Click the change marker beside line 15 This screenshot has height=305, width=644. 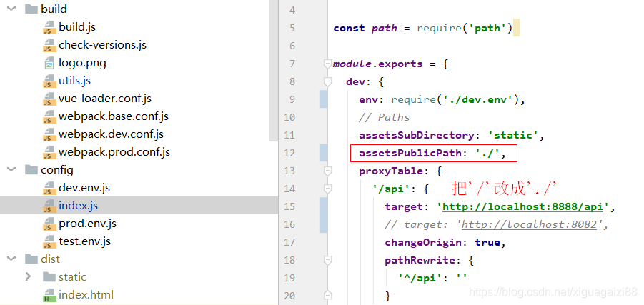tap(324, 215)
